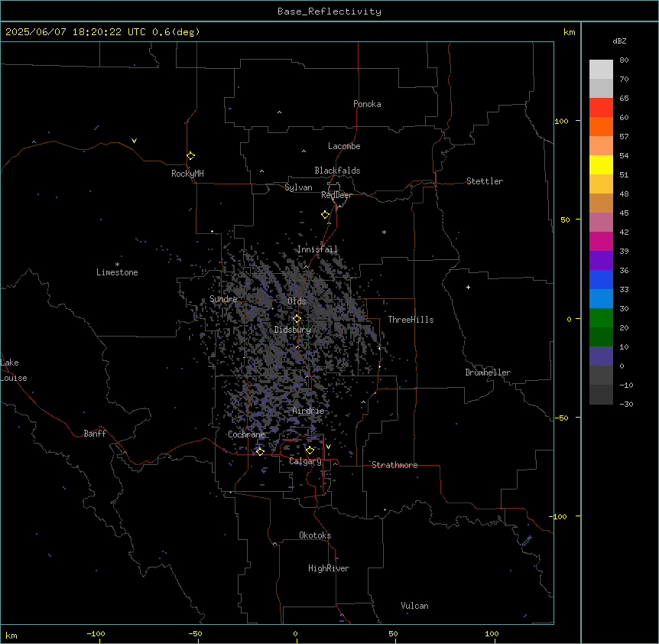Click the Vulcan label
This screenshot has width=659, height=644.
coord(414,606)
